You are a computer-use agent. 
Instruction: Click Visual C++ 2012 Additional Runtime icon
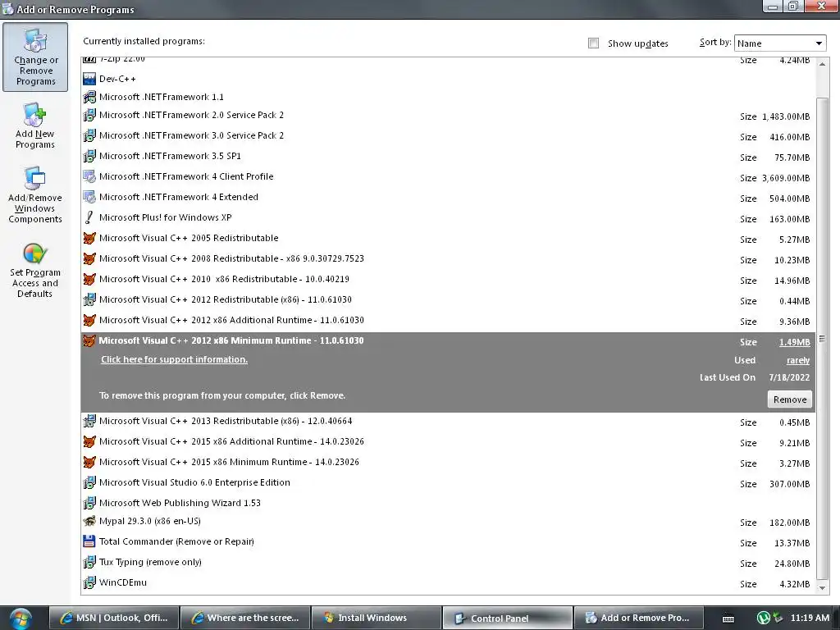(89, 320)
